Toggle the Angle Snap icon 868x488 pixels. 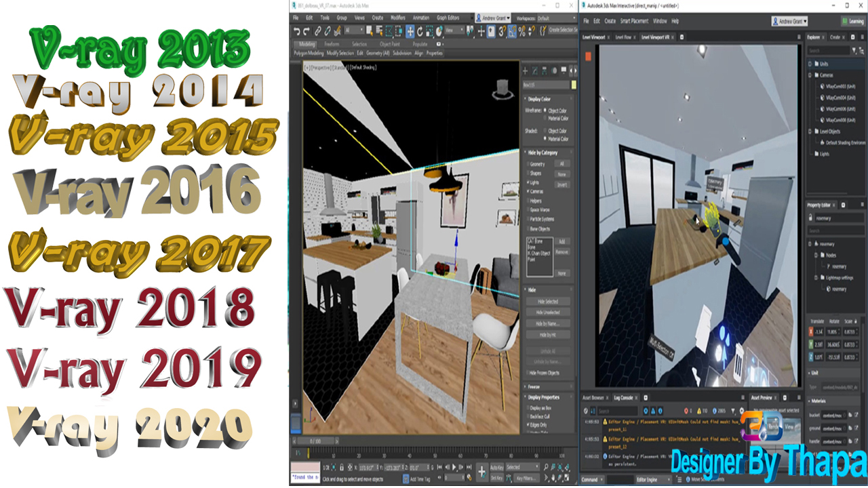coord(512,31)
